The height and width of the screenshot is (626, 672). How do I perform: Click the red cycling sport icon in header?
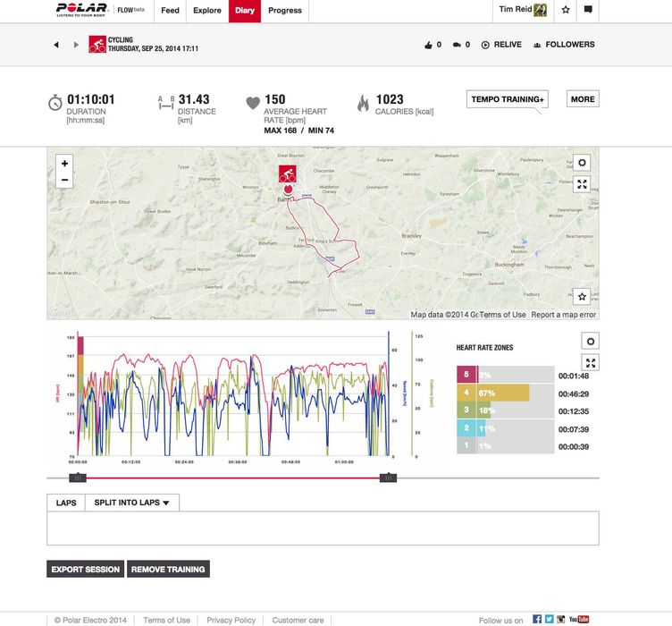click(x=97, y=44)
